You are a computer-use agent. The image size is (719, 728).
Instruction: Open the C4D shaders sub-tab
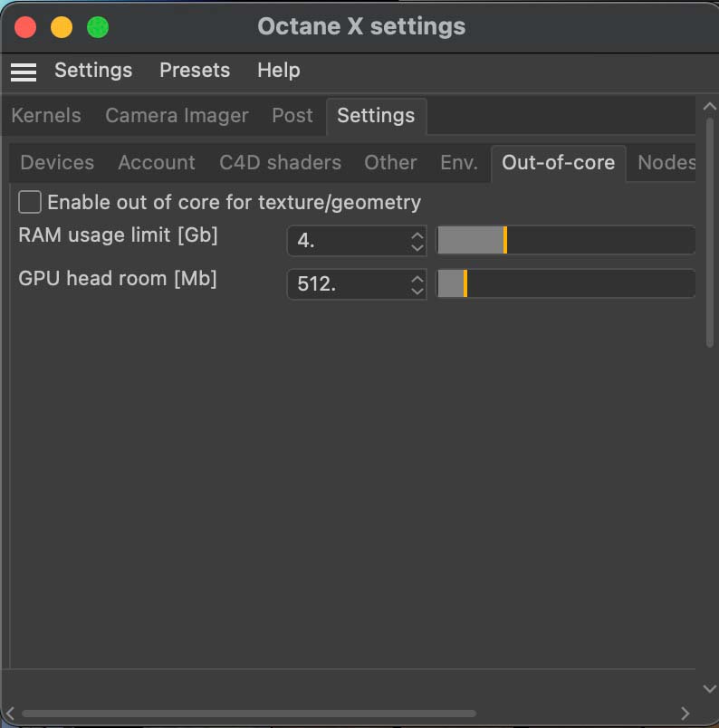coord(280,162)
